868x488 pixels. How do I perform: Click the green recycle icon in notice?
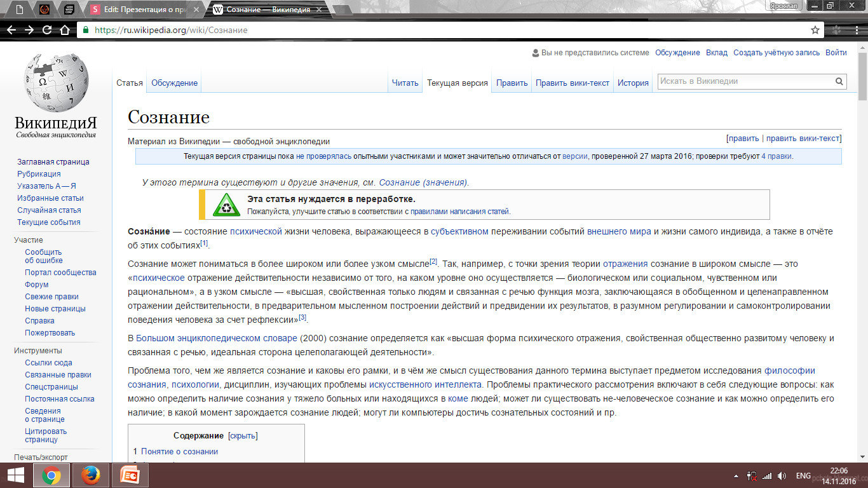pyautogui.click(x=227, y=204)
